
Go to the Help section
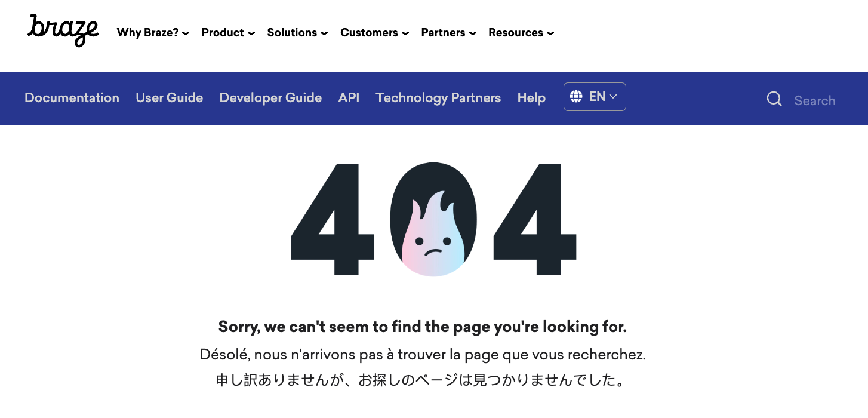pos(531,98)
